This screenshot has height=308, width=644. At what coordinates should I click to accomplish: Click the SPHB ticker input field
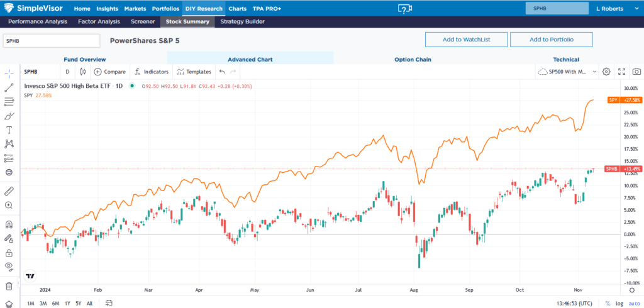pos(52,41)
